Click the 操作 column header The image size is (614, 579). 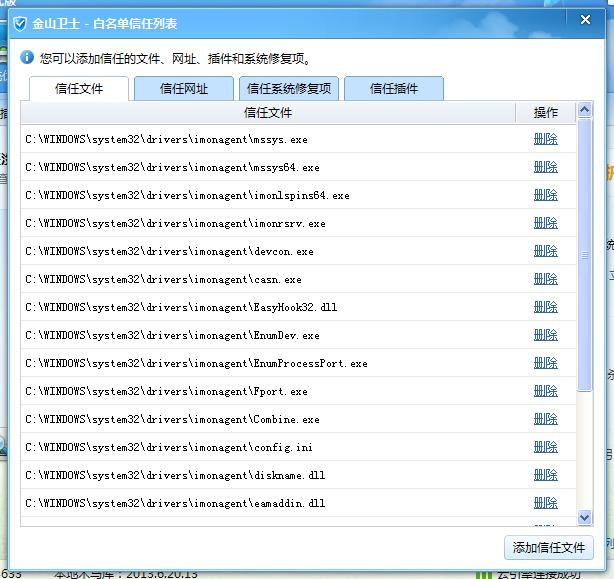pyautogui.click(x=545, y=113)
